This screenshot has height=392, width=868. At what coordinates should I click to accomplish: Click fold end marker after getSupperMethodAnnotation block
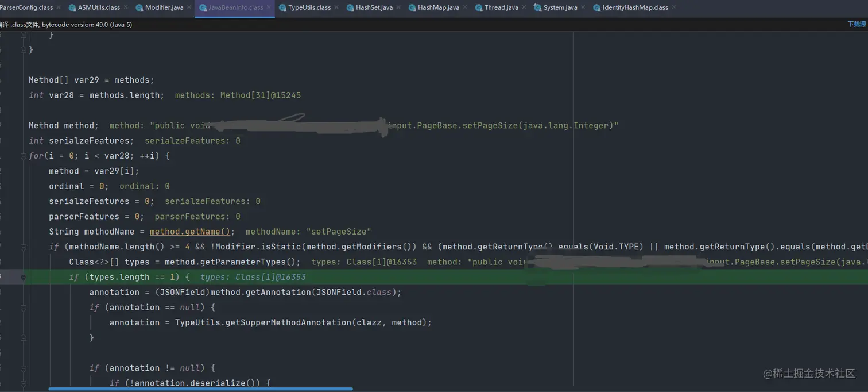coord(24,338)
